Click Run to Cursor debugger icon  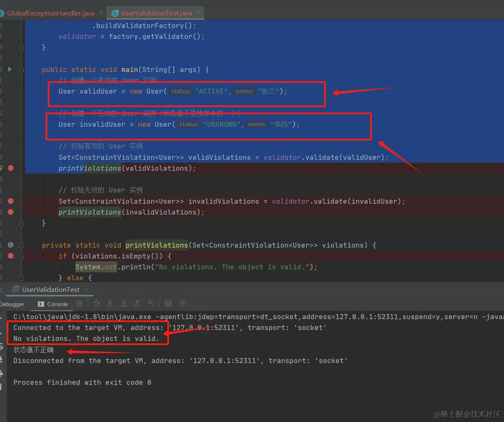pyautogui.click(x=151, y=303)
